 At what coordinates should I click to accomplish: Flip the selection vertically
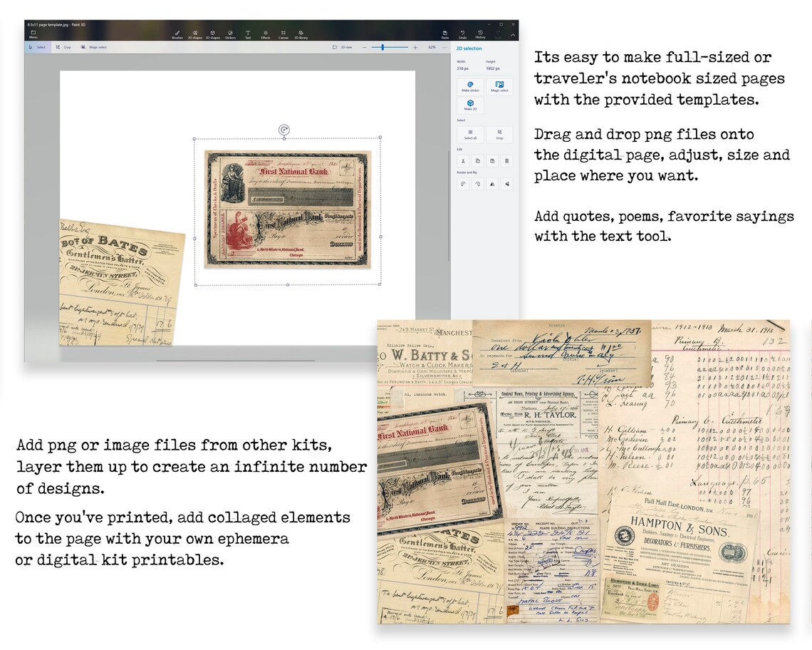click(x=506, y=183)
